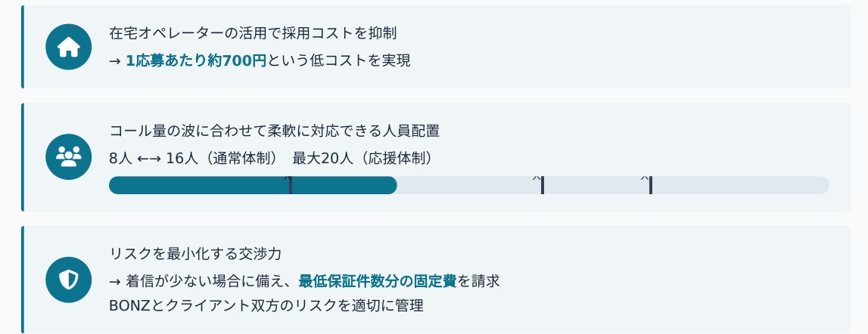The image size is (868, 334).
Task: Click the arrow before 1応募あたり約700円
Action: point(115,61)
